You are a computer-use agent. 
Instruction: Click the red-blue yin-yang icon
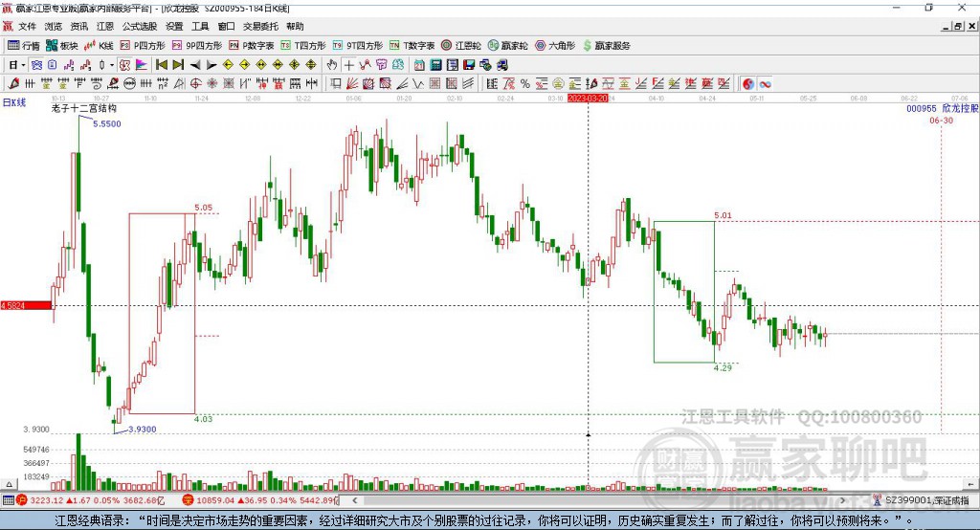748,84
